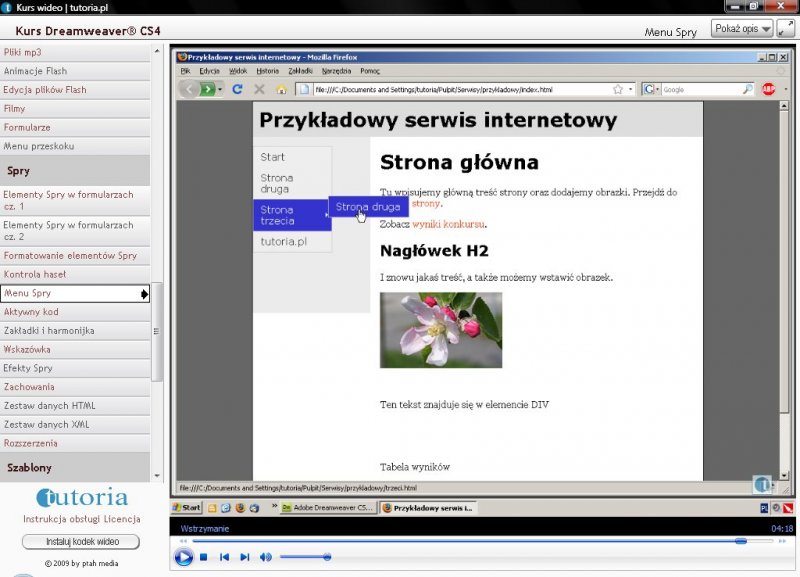This screenshot has width=800, height=577.
Task: Expand the Szablony section in the sidebar
Action: (x=30, y=467)
